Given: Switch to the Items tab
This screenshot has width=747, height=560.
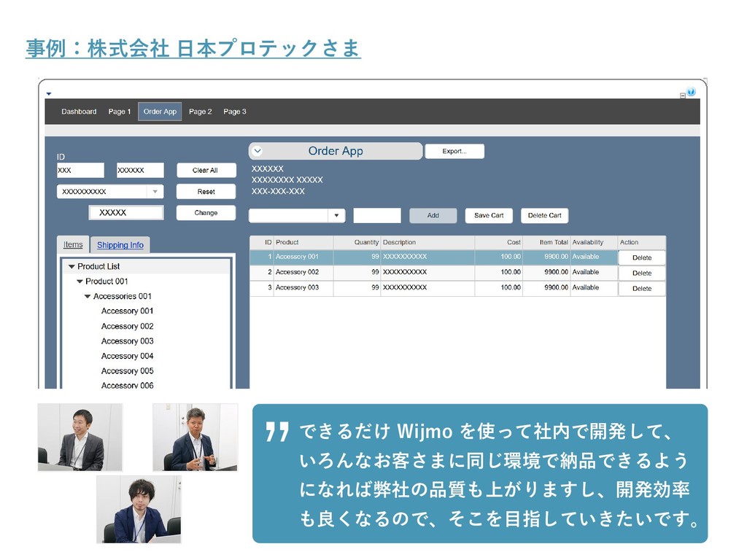Looking at the screenshot, I should click(73, 244).
